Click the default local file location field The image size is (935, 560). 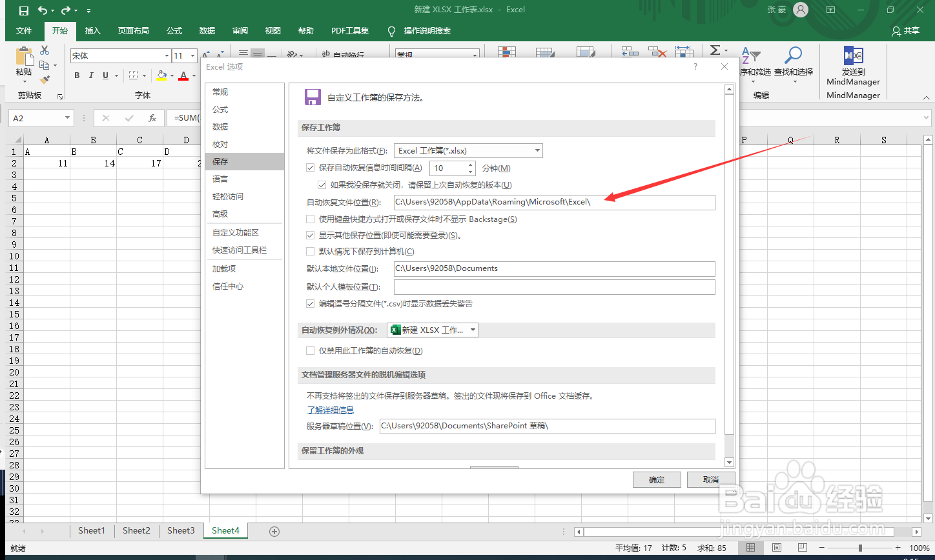(x=554, y=268)
